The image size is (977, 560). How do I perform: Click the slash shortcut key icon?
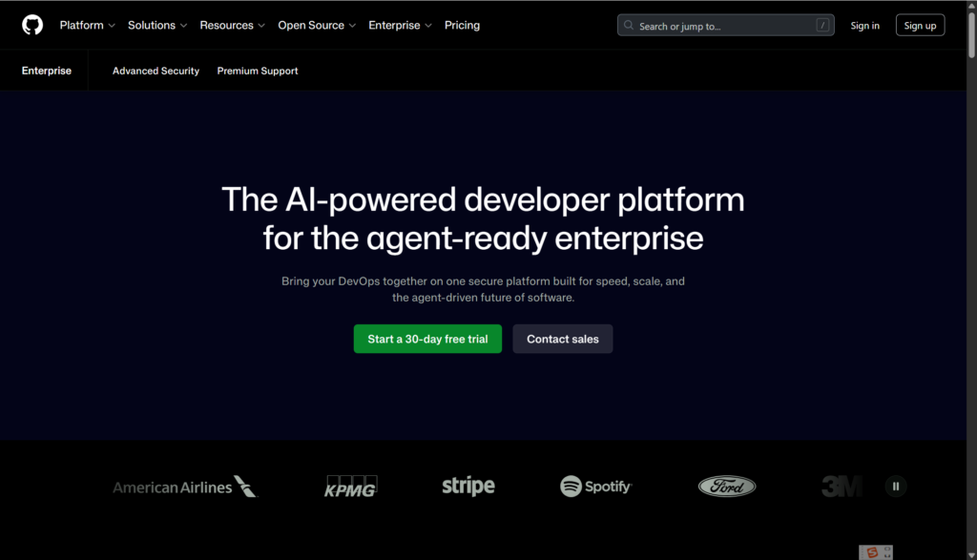coord(822,26)
